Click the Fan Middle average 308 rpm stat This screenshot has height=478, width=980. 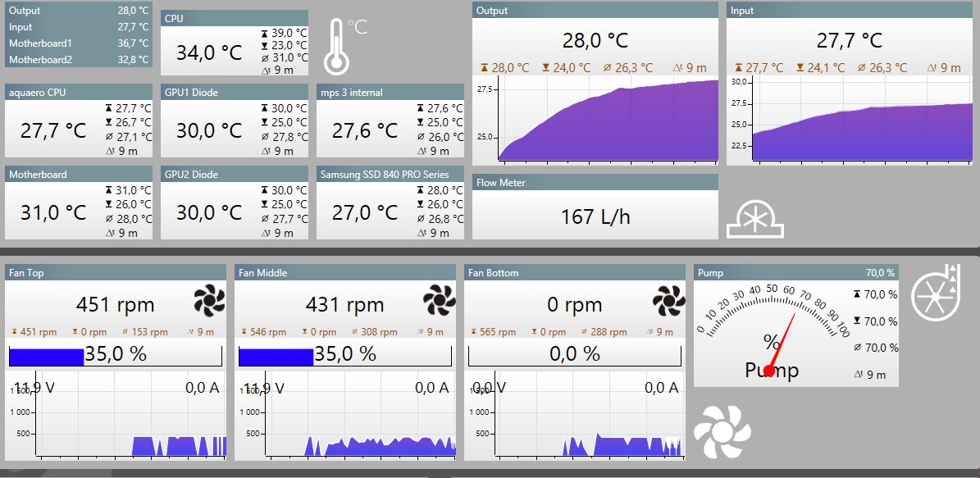375,332
